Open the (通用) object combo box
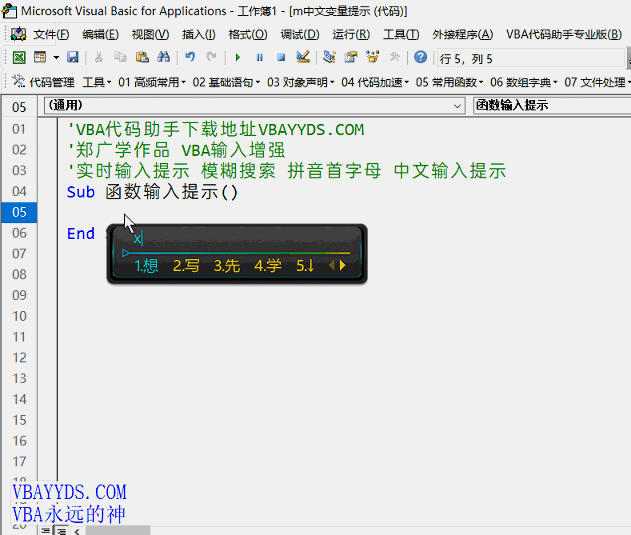 (254, 106)
